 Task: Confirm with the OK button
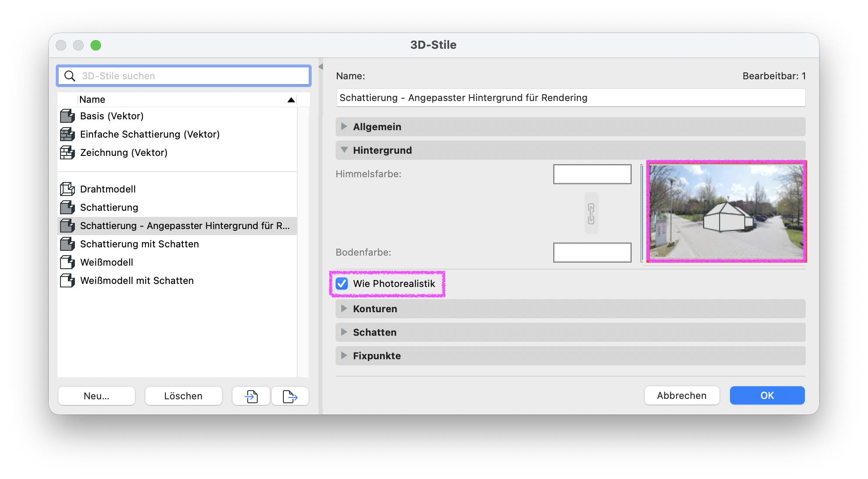[767, 396]
